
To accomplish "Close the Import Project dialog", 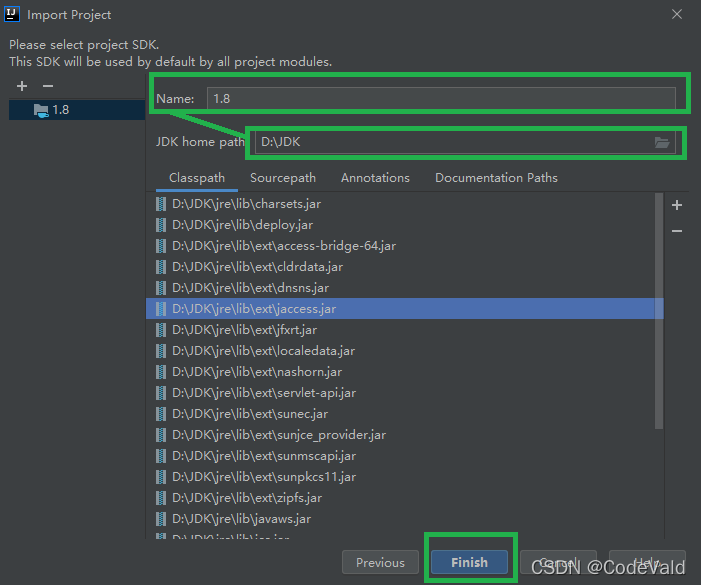I will pos(677,14).
